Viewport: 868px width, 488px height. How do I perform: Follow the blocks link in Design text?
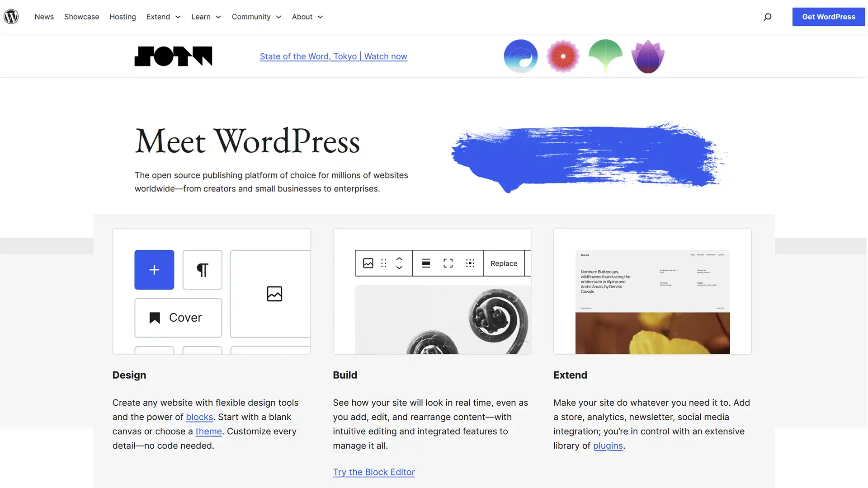point(199,417)
